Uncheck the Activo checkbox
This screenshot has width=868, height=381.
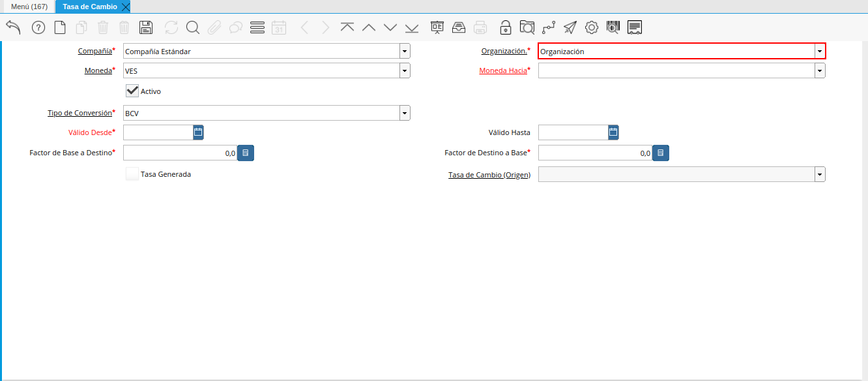(132, 91)
